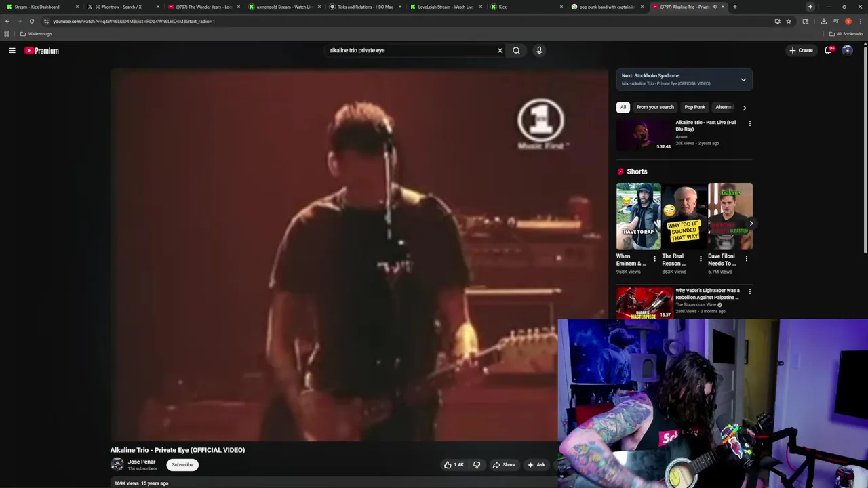Open options for When Eminem short
Screen dimensions: 868x488
[654, 259]
